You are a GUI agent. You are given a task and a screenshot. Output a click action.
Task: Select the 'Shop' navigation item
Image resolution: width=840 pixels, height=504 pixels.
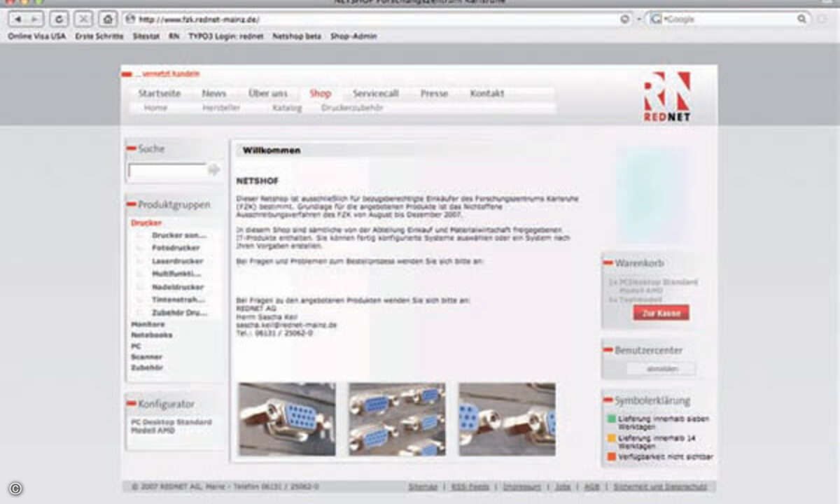(321, 94)
